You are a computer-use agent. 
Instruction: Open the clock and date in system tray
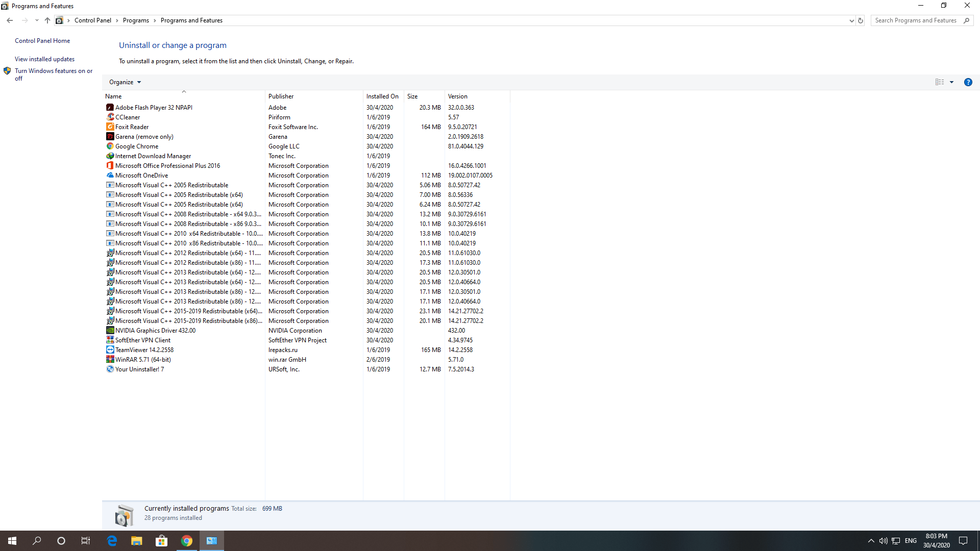(936, 541)
